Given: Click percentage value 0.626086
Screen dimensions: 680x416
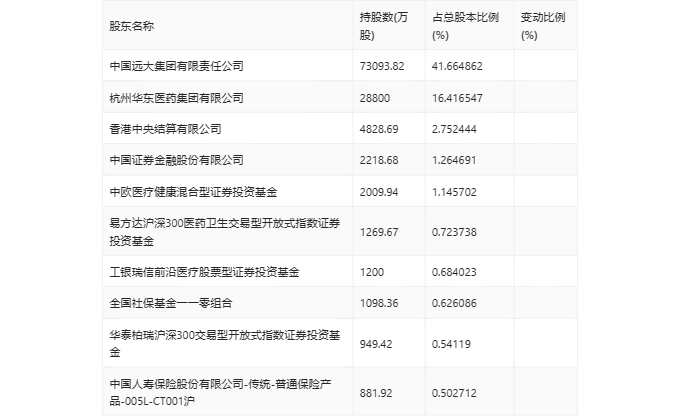Looking at the screenshot, I should (454, 303).
